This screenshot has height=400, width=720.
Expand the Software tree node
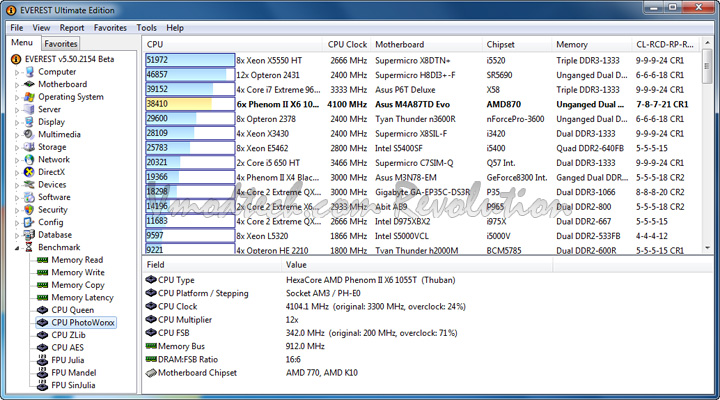(17, 197)
